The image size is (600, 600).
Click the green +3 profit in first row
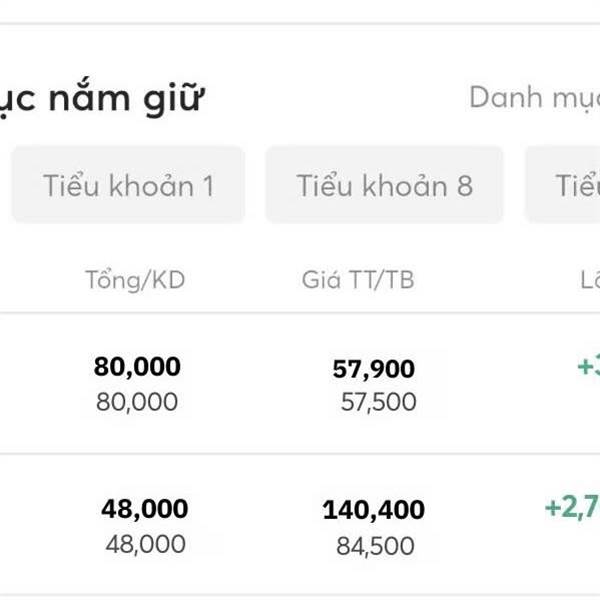587,366
